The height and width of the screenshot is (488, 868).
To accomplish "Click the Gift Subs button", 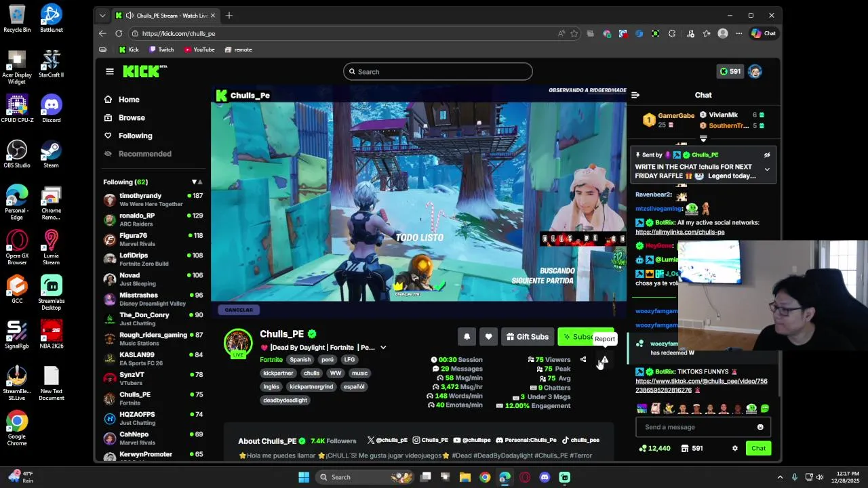I will [x=527, y=337].
